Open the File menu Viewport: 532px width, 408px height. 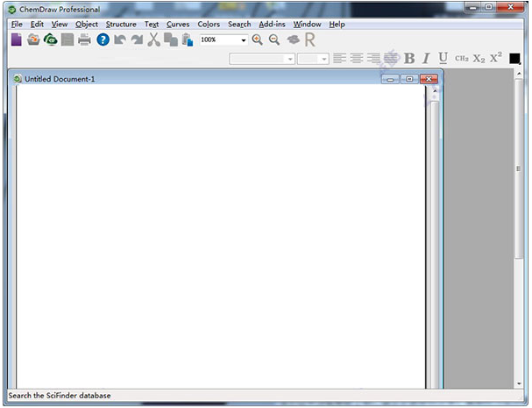[17, 25]
